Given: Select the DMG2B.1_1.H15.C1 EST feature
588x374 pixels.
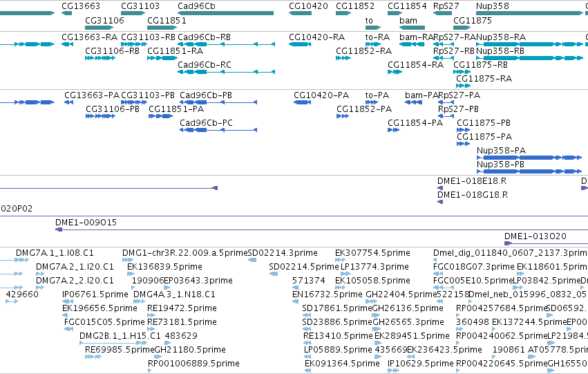Looking at the screenshot, I should [x=113, y=342].
